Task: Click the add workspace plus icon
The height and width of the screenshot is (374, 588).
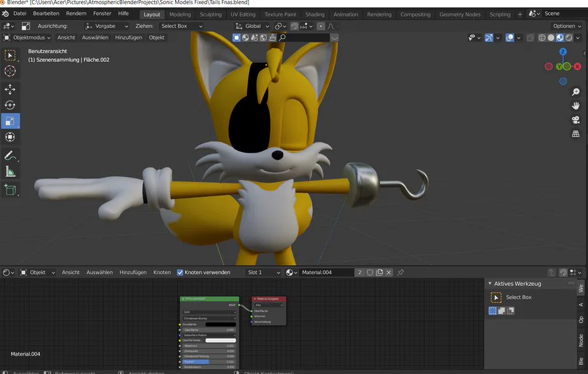Action: [x=520, y=14]
